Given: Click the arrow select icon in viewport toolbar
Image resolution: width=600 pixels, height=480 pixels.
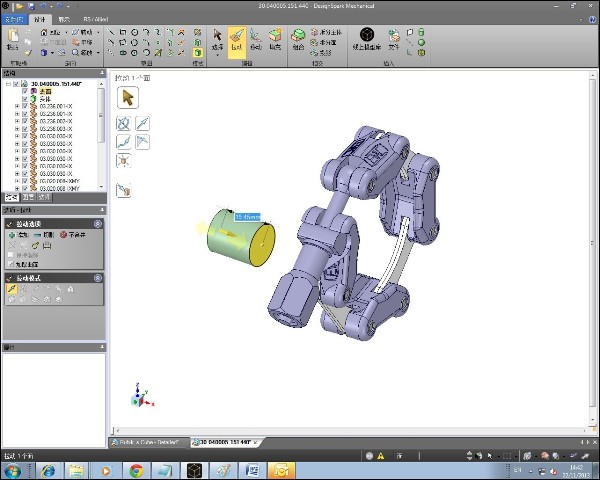Looking at the screenshot, I should coord(128,97).
